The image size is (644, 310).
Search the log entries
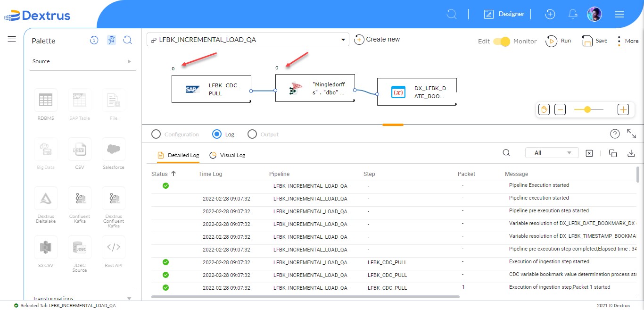pyautogui.click(x=506, y=153)
